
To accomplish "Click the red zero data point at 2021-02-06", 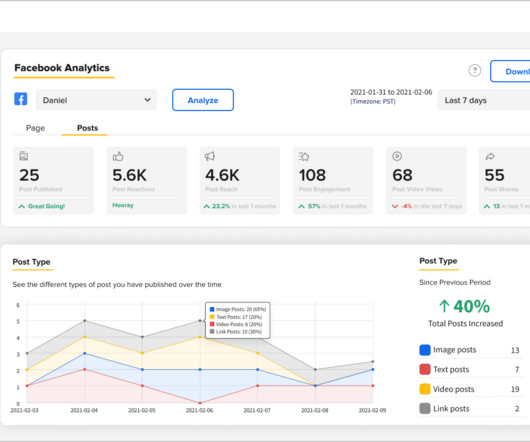I will (200, 403).
